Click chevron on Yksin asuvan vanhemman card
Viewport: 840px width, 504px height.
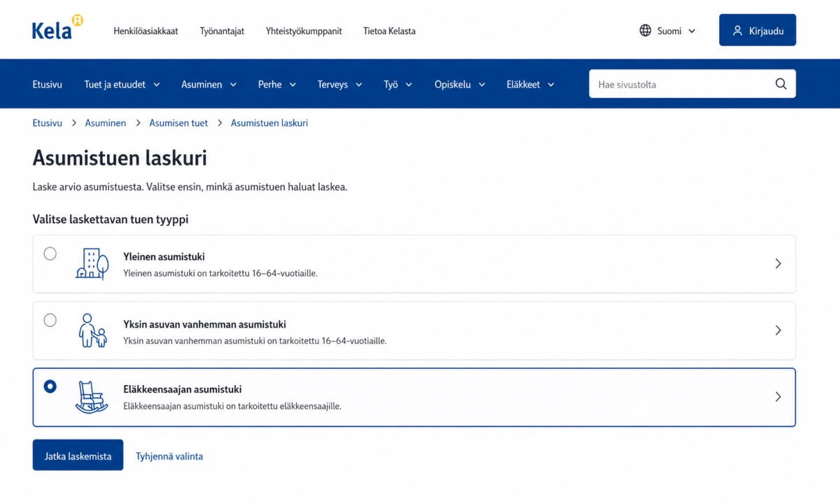[x=778, y=330]
